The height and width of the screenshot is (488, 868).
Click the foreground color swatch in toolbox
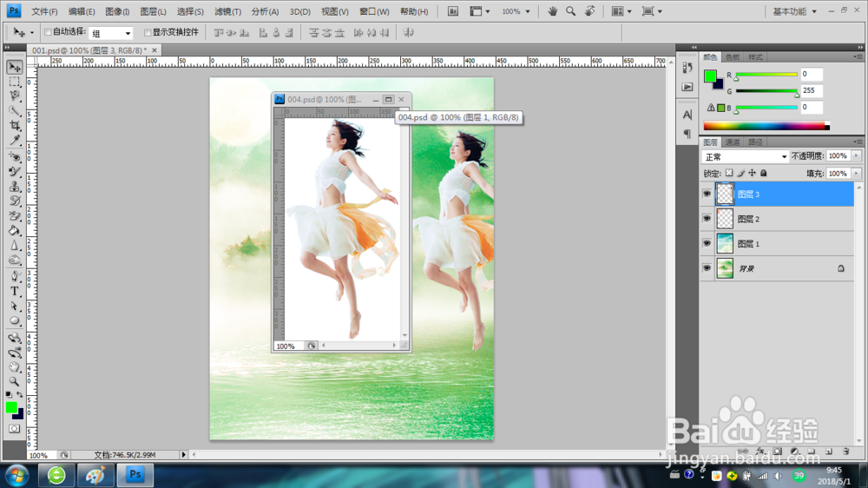coord(11,408)
